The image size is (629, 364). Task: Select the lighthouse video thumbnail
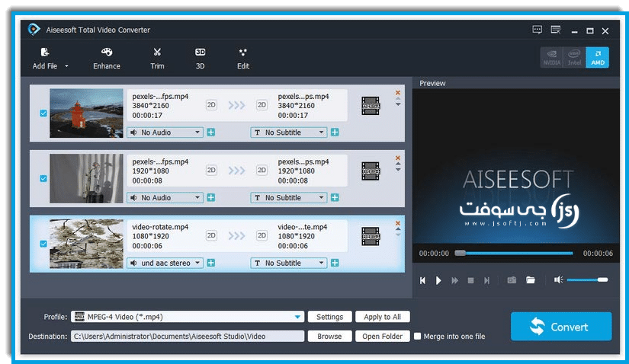pos(86,113)
